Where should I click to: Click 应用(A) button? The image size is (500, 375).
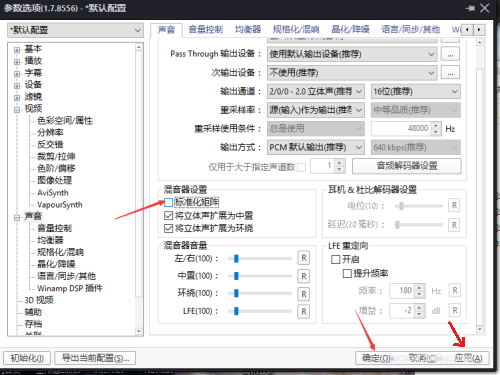coord(468,358)
